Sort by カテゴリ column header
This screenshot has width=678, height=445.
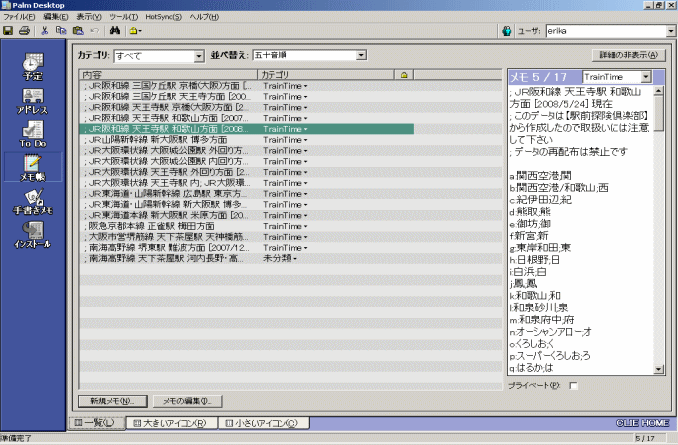click(326, 75)
